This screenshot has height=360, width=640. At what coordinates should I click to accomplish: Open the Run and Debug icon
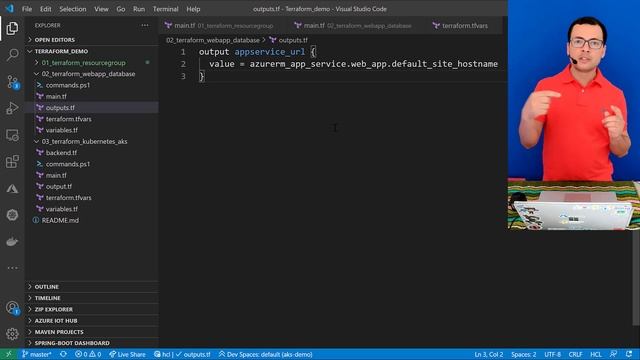pos(12,108)
